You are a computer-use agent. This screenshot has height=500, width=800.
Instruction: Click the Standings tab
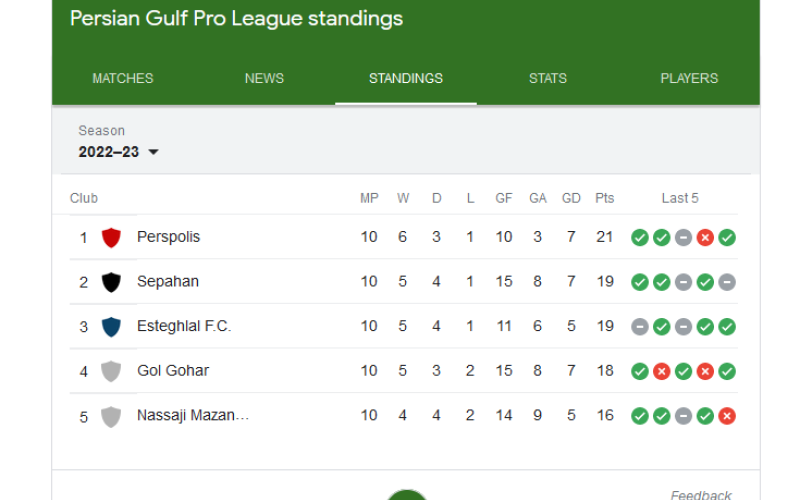click(x=406, y=78)
